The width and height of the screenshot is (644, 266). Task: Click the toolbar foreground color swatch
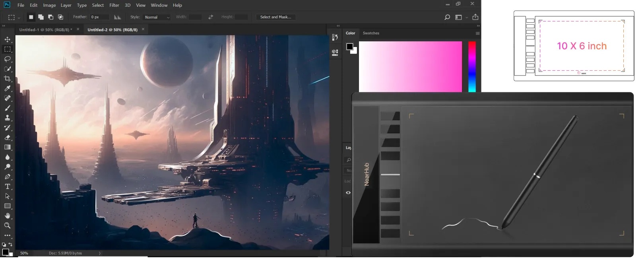pyautogui.click(x=5, y=252)
